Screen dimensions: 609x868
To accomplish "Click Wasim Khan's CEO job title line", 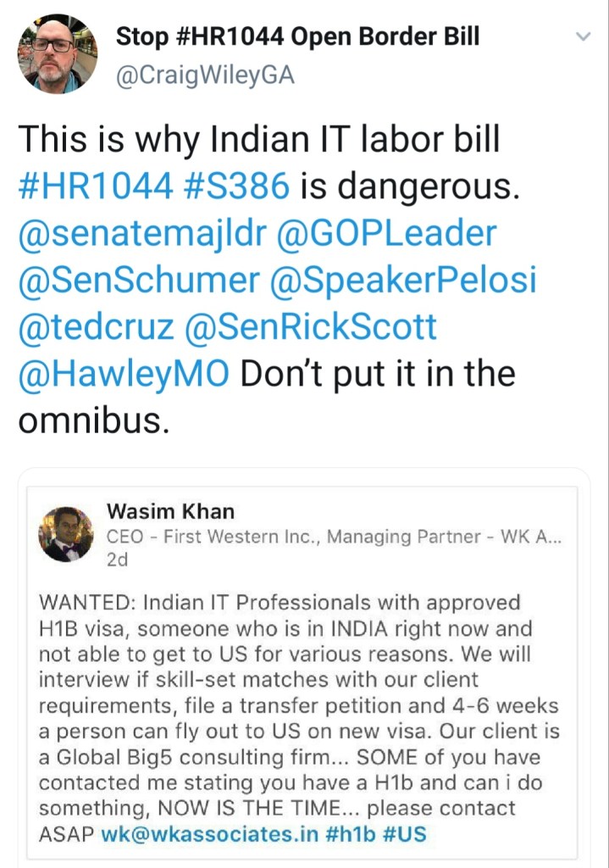I will 333,536.
